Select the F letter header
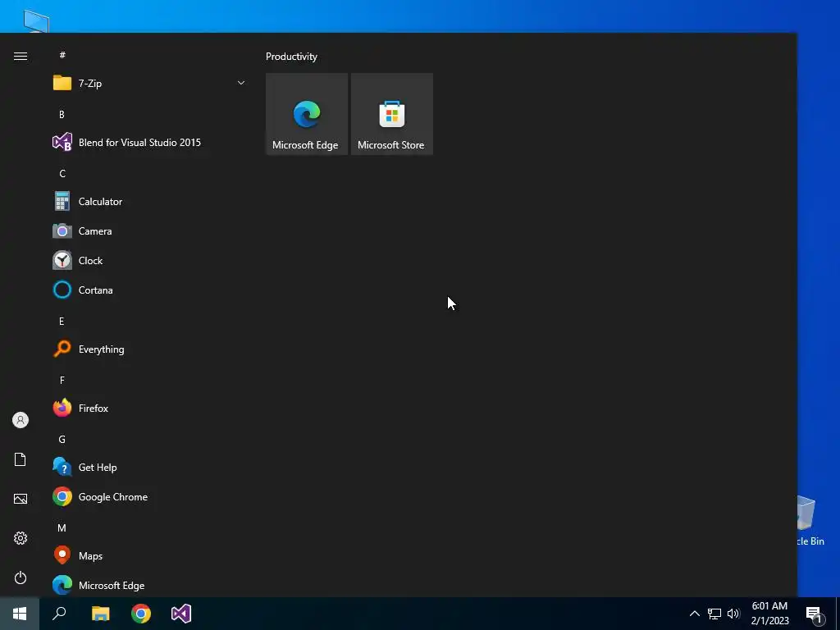 pos(62,381)
